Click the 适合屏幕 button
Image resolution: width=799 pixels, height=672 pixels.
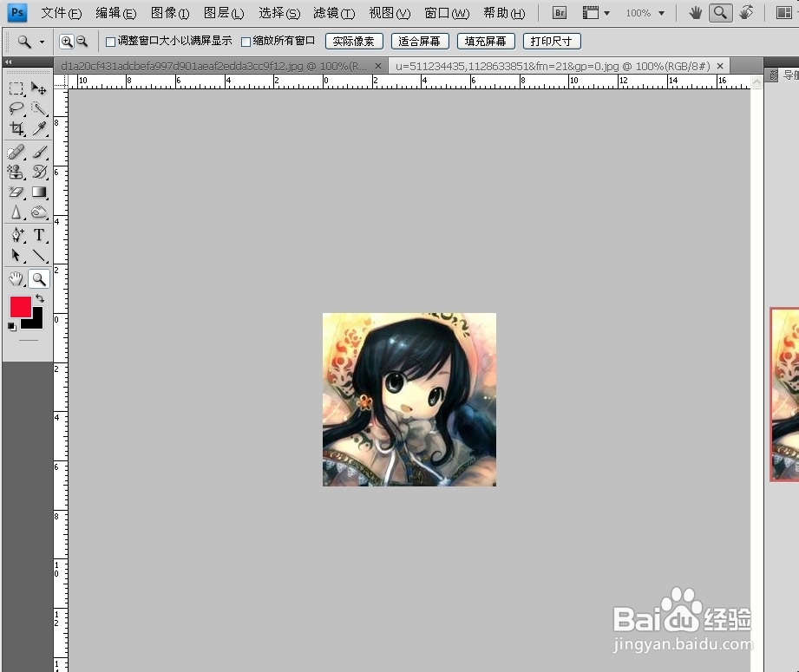coord(419,42)
